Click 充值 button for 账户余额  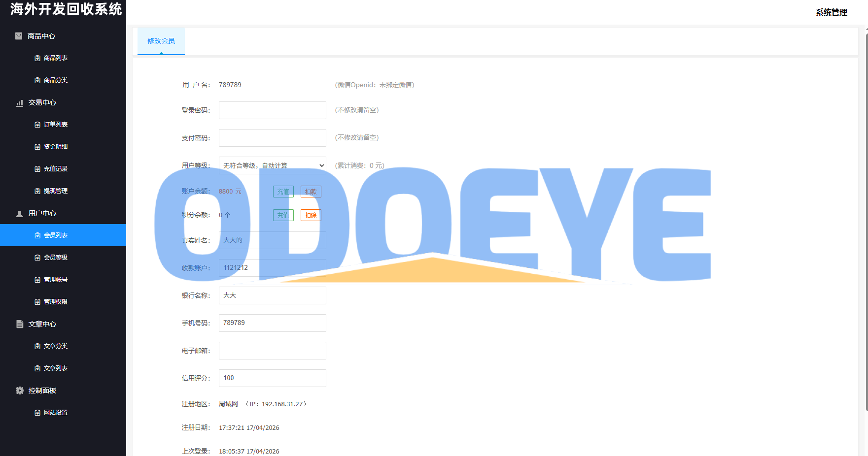coord(283,192)
